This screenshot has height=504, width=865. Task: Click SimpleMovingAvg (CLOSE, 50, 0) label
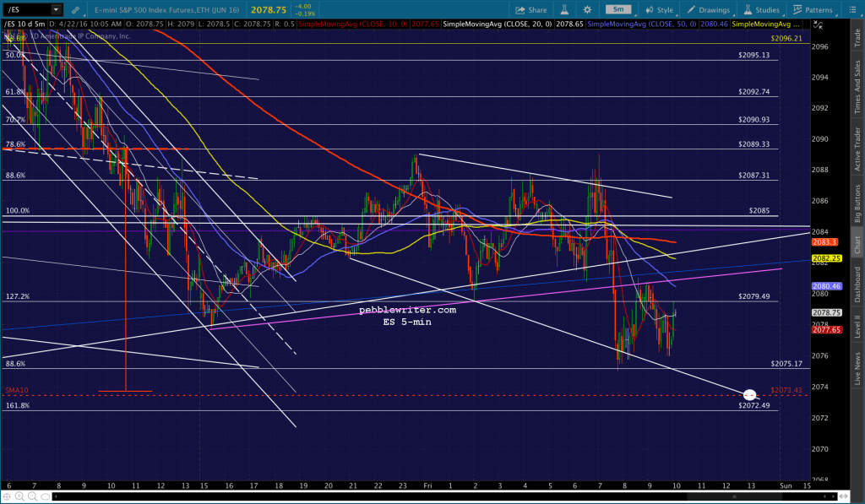coord(642,24)
